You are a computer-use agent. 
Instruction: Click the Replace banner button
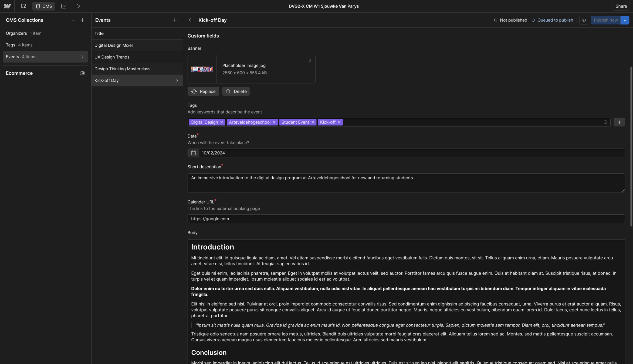[x=203, y=92]
